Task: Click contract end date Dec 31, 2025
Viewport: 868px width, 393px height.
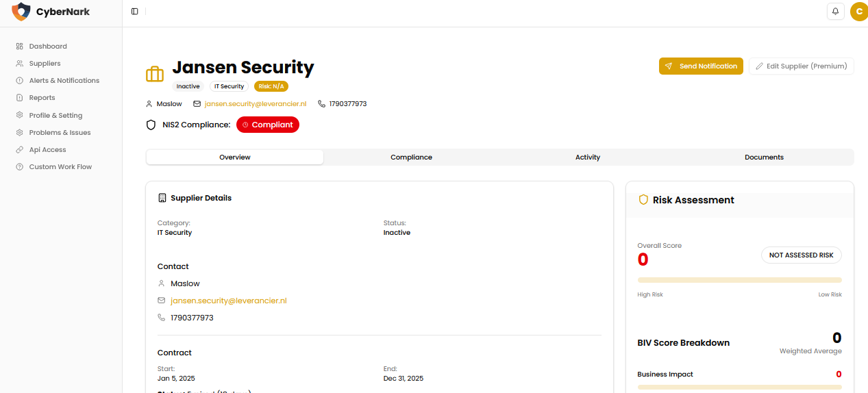Action: (x=404, y=378)
